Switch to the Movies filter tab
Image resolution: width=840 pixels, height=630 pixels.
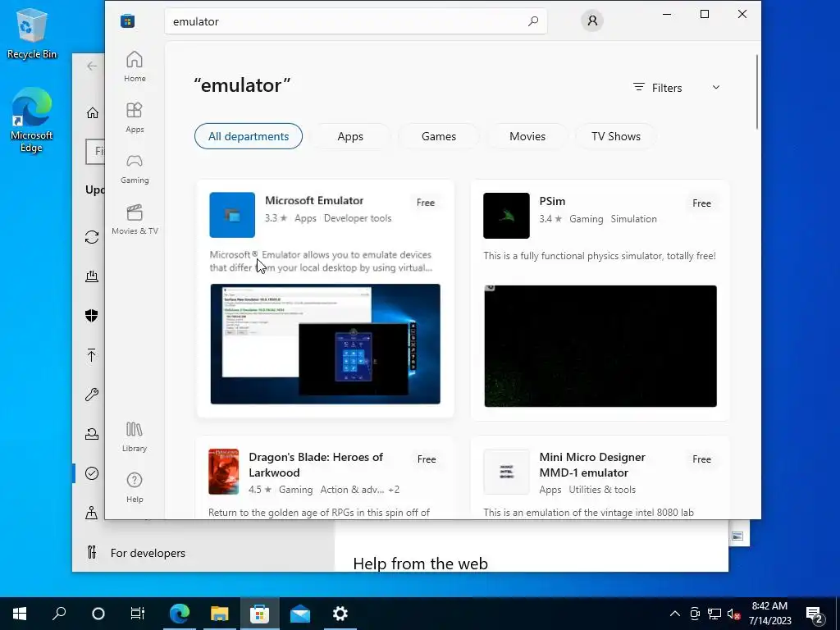pos(527,136)
